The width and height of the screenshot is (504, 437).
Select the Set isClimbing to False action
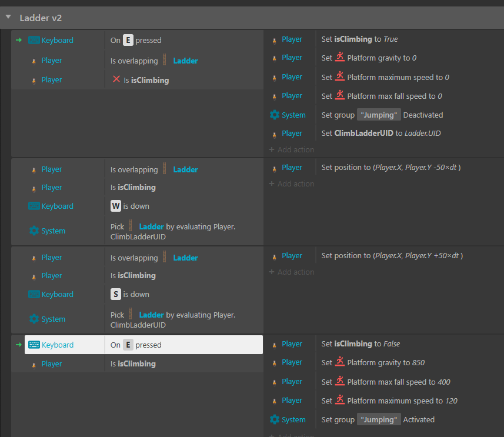(361, 344)
